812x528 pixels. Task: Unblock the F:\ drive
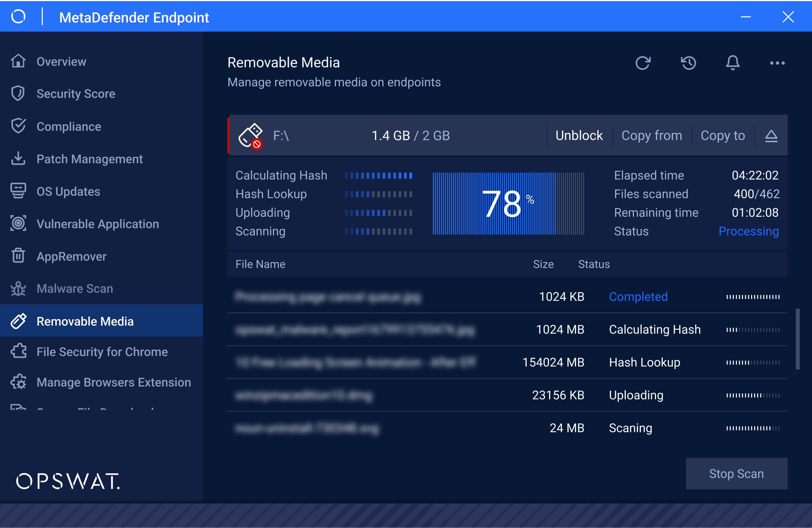(579, 136)
